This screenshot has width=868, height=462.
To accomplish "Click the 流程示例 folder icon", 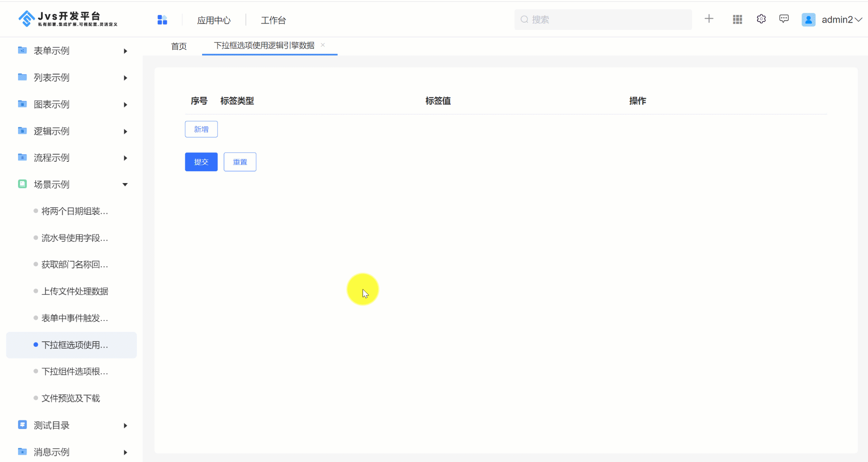I will click(x=22, y=157).
